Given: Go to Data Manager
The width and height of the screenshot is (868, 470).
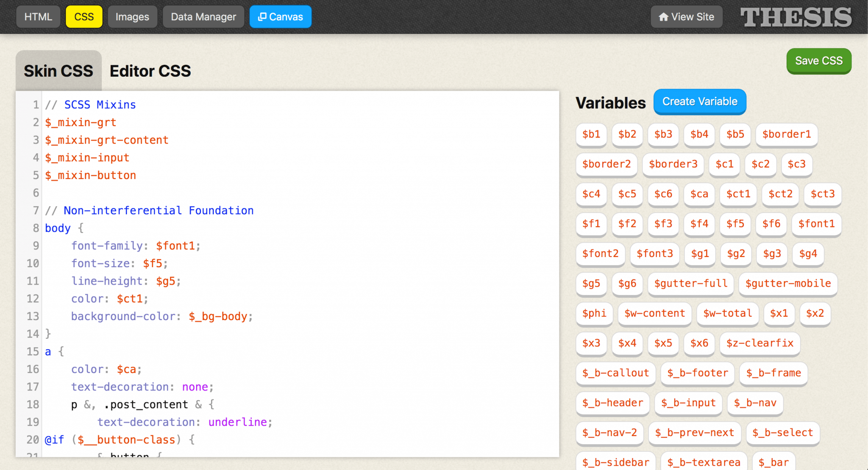Looking at the screenshot, I should 203,17.
